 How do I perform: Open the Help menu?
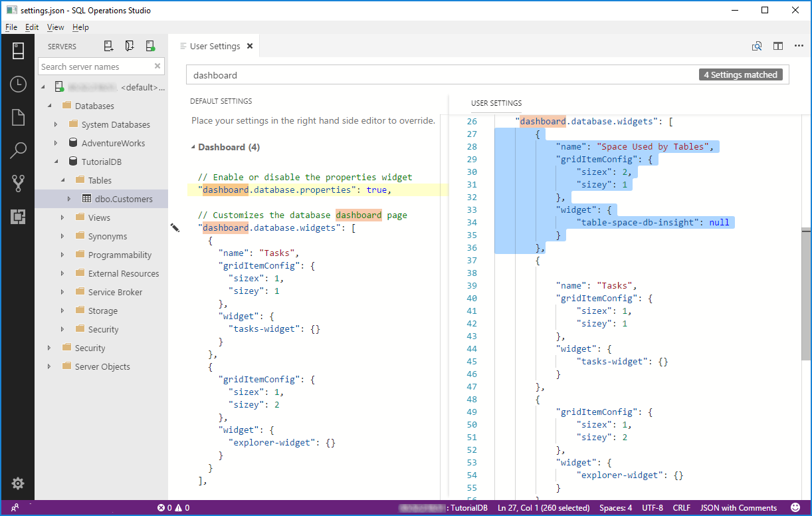tap(80, 27)
